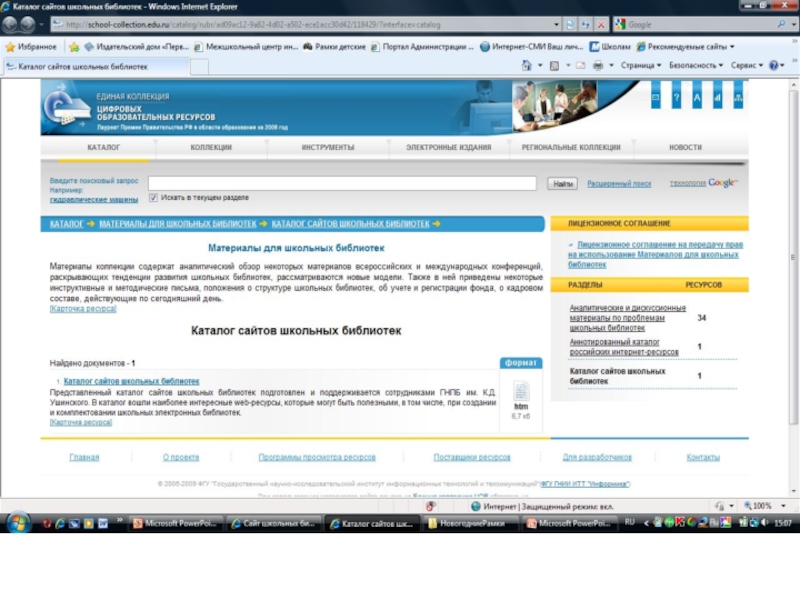Image resolution: width=800 pixels, height=600 pixels.
Task: Switch to taskbar folder 'НовогодниеРамки'
Action: click(469, 523)
